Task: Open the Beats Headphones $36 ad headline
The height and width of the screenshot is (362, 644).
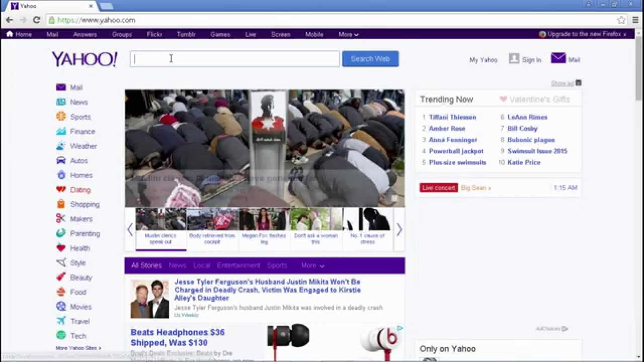Action: click(x=178, y=337)
